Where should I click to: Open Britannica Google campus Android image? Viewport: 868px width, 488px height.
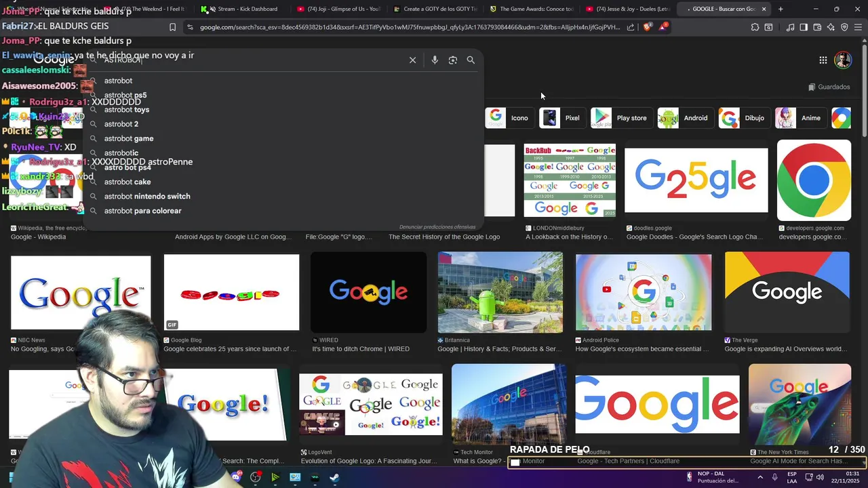click(x=500, y=292)
